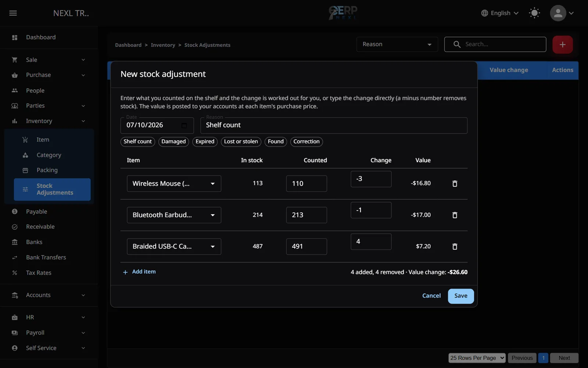Expand the Sale menu chevron
This screenshot has width=588, height=368.
pyautogui.click(x=83, y=60)
